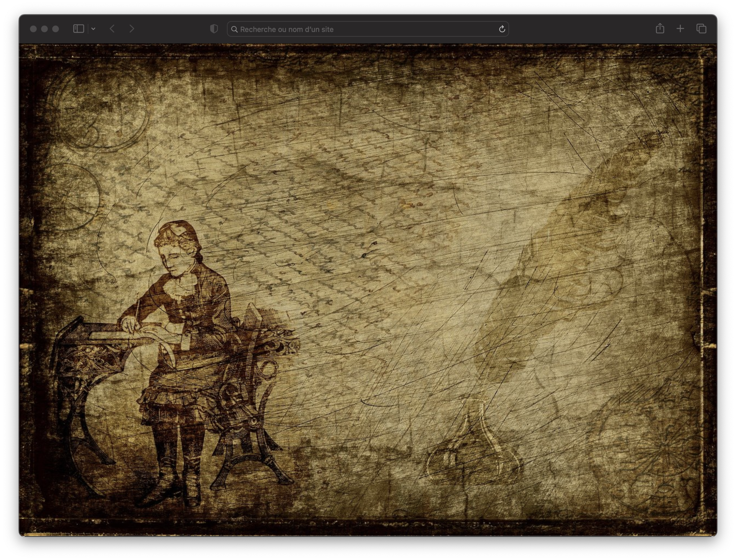Toggle the Safari sidebar icon
Screen dimensions: 736x560
[x=79, y=29]
